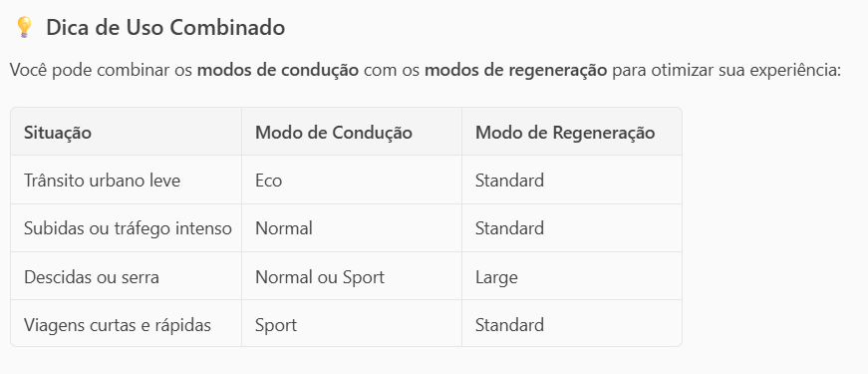Select the 'Dica de Uso Combinado' heading
Image resolution: width=868 pixels, height=374 pixels.
click(165, 27)
